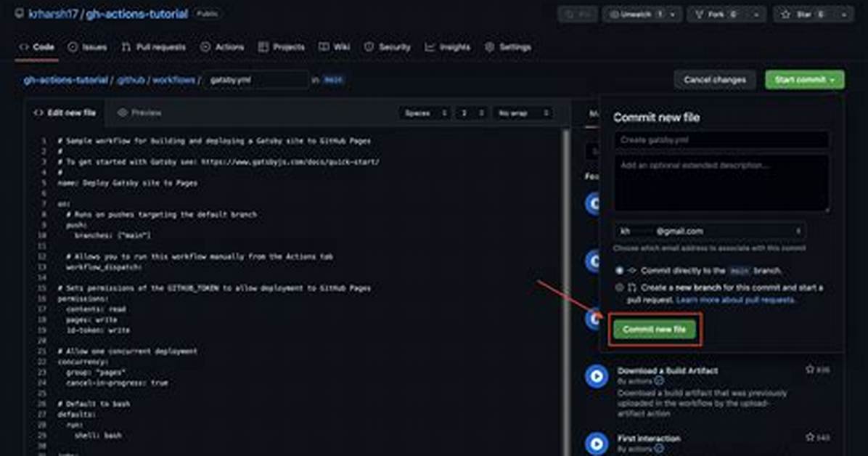Click the Commit new file button
Image resolution: width=868 pixels, height=456 pixels.
655,329
